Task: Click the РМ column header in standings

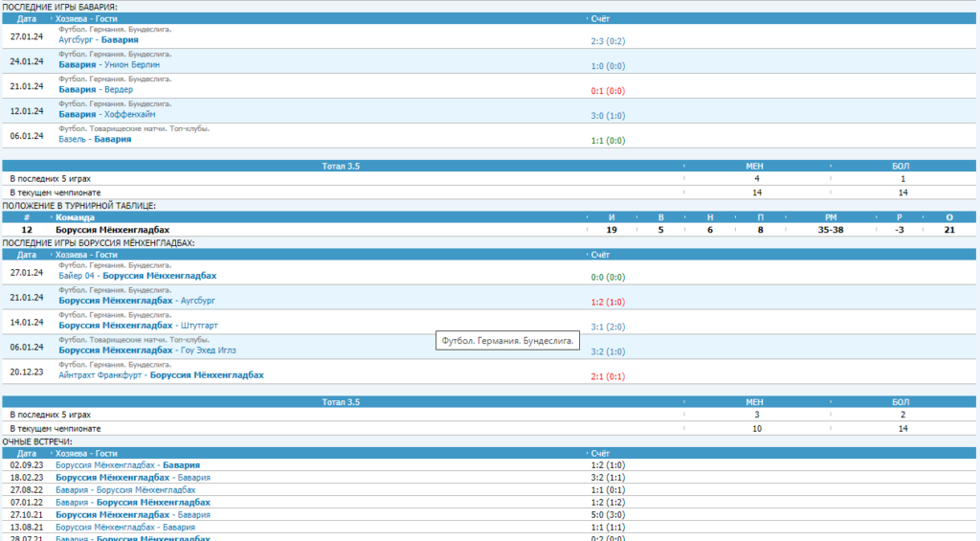Action: pos(830,217)
